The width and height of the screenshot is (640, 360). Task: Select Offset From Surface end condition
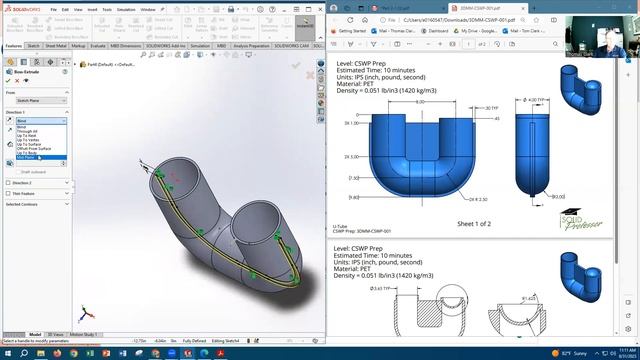tap(41, 149)
